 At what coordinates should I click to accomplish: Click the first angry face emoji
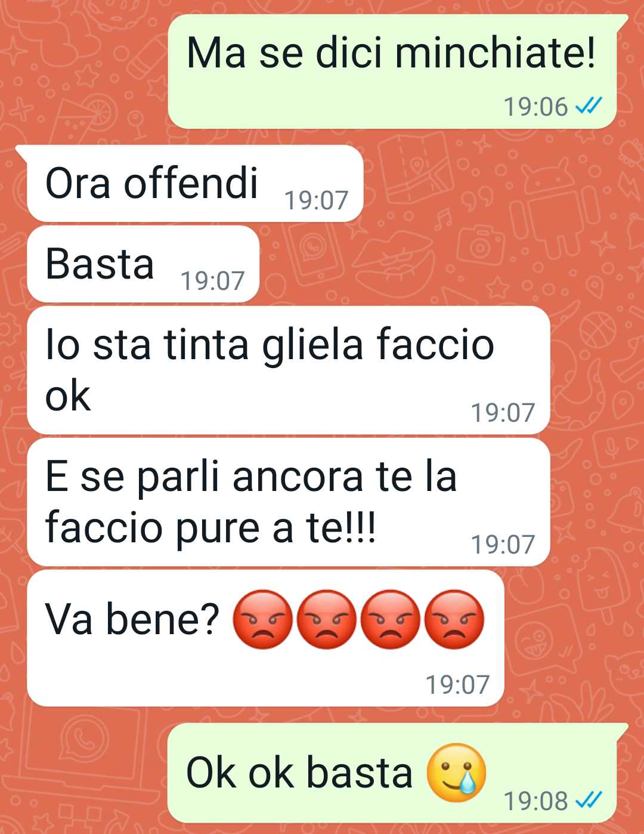262,620
